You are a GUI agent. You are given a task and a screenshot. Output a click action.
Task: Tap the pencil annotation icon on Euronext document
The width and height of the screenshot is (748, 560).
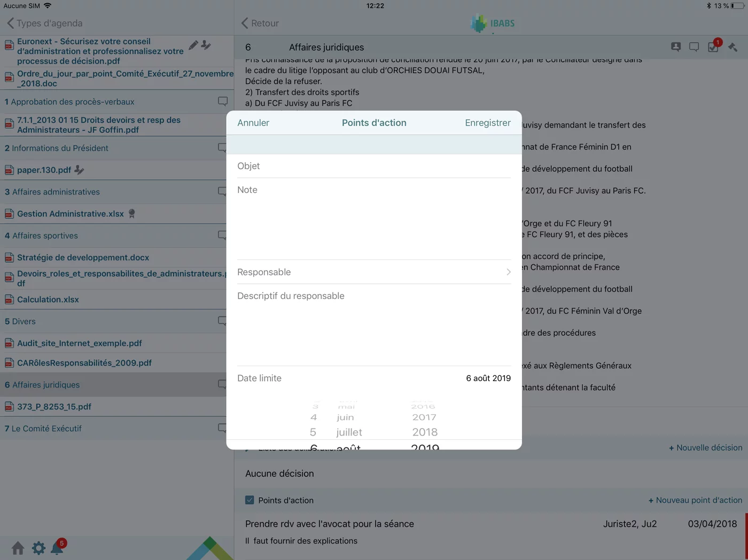pos(193,45)
